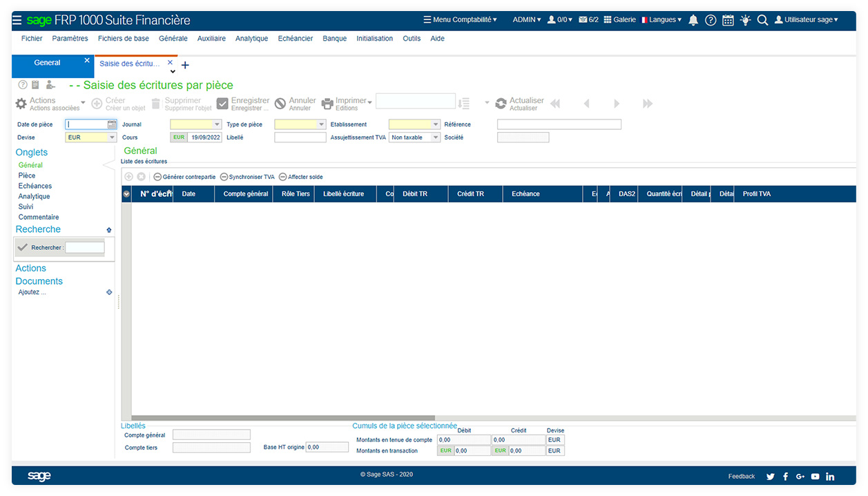This screenshot has height=496, width=868.
Task: Open the Etablissement dropdown
Action: click(436, 125)
